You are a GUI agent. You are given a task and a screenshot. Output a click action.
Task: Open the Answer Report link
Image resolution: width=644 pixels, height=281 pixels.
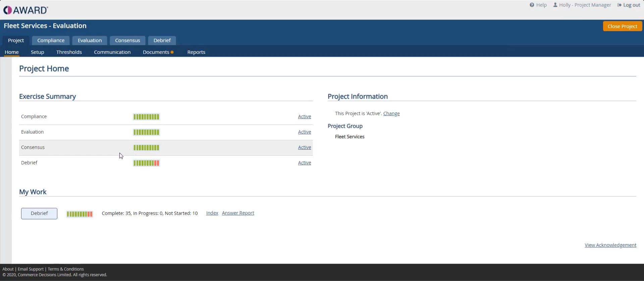tap(238, 213)
